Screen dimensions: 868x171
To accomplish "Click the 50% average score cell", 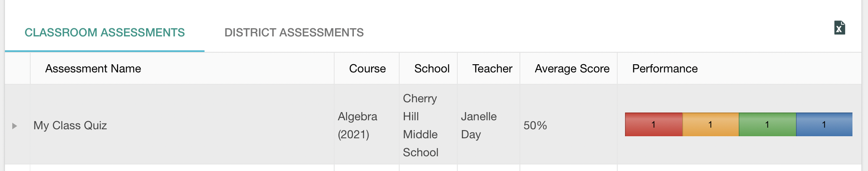I will point(535,125).
